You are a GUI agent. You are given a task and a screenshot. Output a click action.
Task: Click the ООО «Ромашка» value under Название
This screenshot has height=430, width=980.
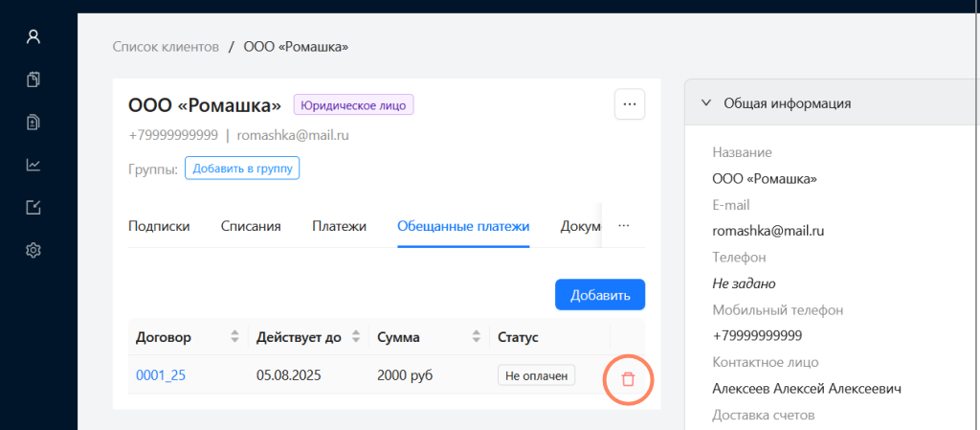[x=765, y=179]
